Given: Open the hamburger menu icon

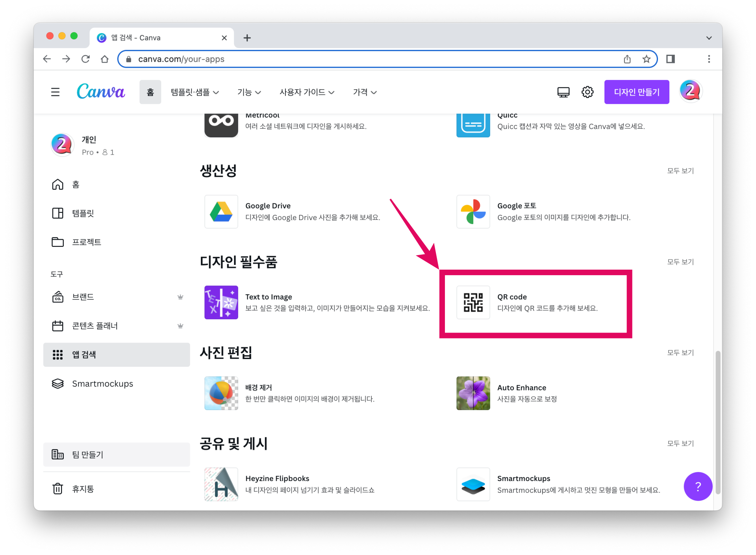Looking at the screenshot, I should pos(55,92).
